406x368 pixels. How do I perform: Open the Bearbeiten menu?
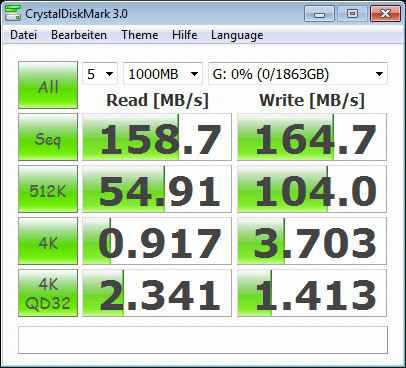(x=79, y=35)
